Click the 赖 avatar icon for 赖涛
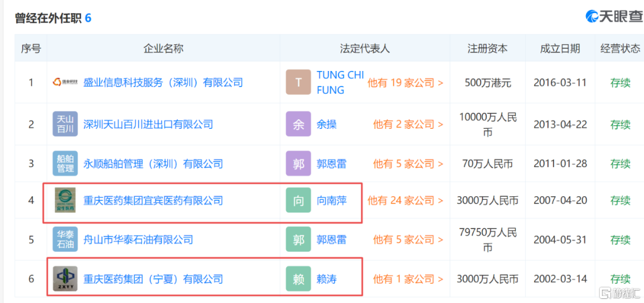 pos(298,279)
